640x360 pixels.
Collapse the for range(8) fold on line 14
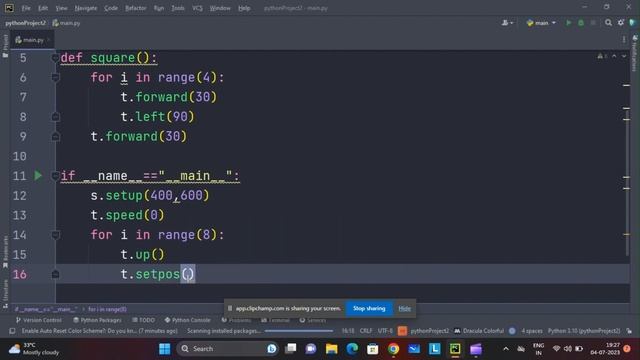click(56, 235)
